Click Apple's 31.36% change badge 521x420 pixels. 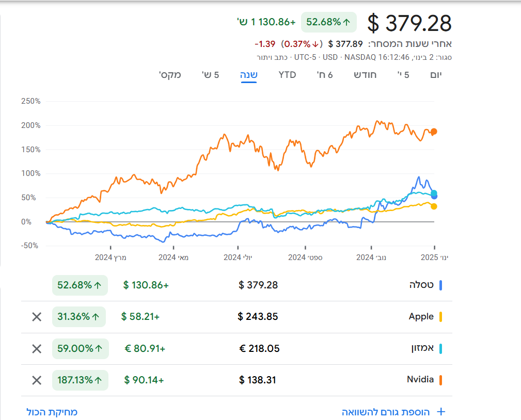[x=79, y=317]
